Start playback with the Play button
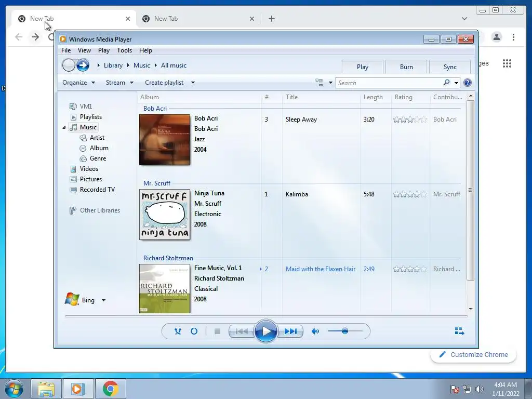 pos(265,331)
